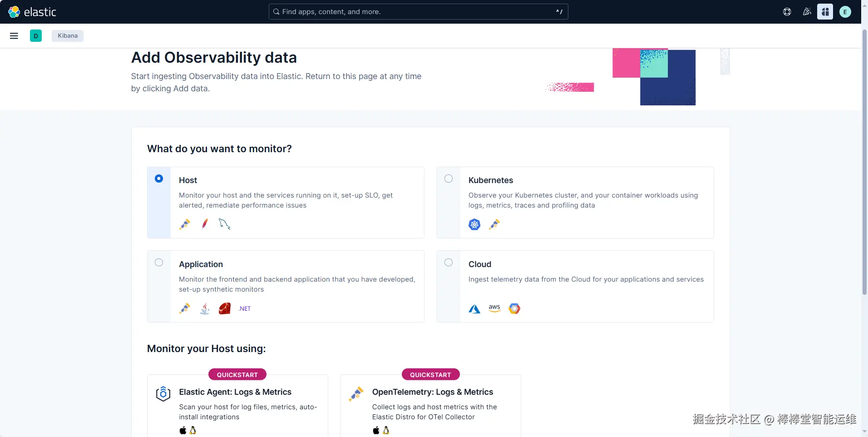Open the user avatar E menu

845,12
